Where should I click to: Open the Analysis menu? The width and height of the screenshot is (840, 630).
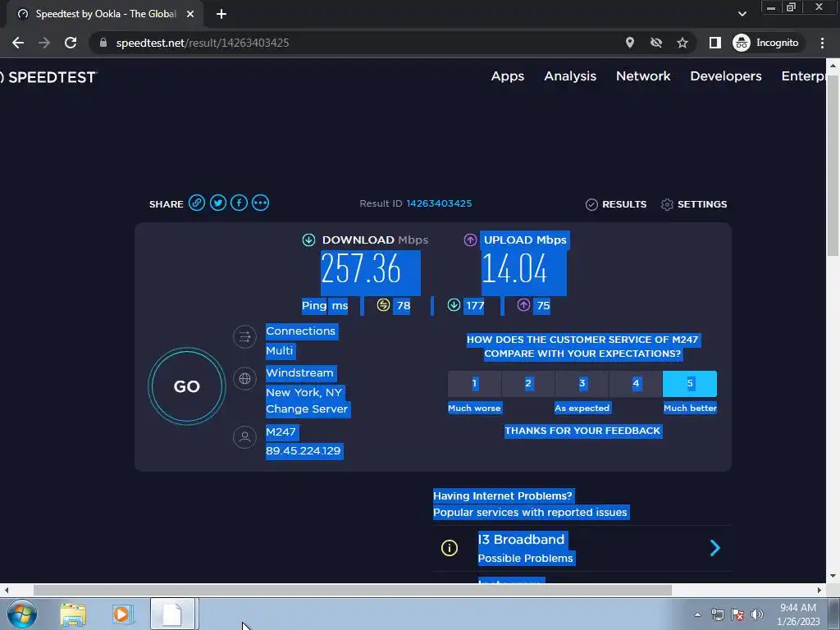pos(570,76)
